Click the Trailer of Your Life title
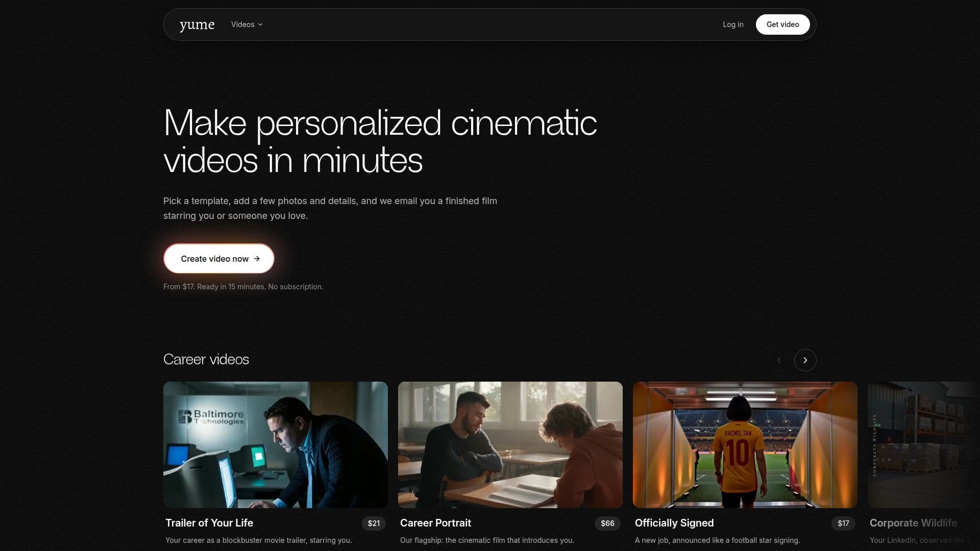Screen dimensions: 980x551 209,523
